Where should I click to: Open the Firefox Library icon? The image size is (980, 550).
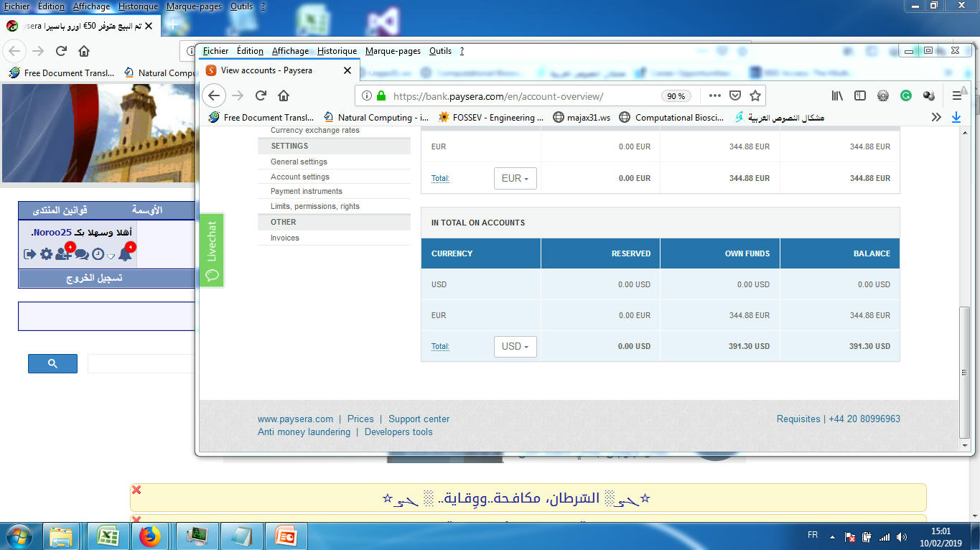[837, 95]
